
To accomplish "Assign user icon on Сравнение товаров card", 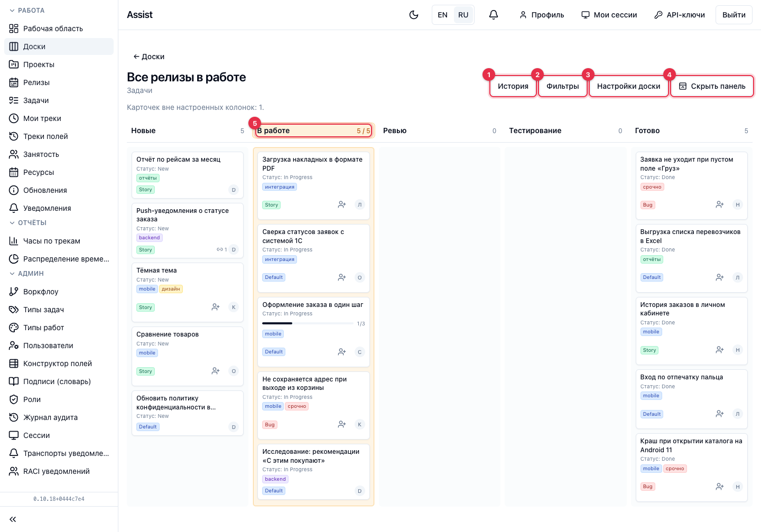I will click(x=216, y=371).
